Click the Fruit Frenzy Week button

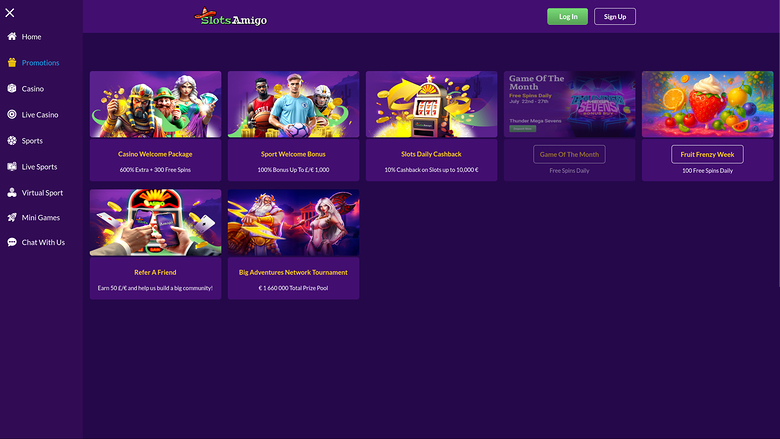tap(707, 154)
